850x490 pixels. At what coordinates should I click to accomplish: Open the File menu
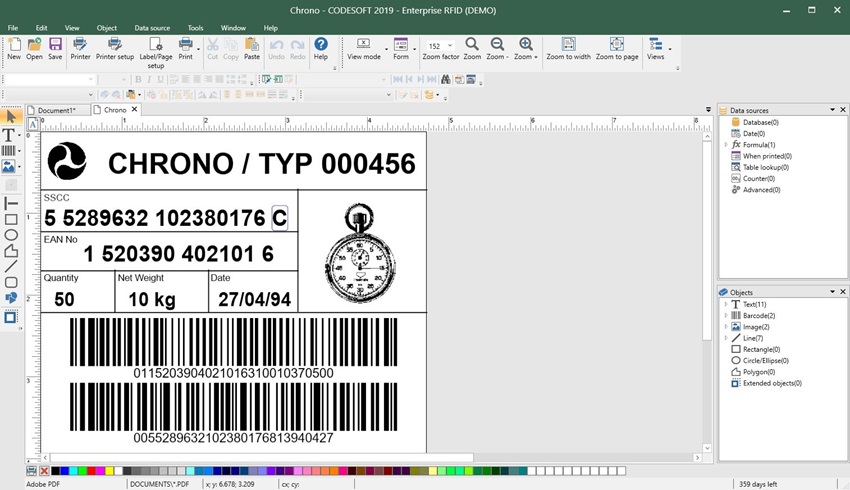click(12, 28)
